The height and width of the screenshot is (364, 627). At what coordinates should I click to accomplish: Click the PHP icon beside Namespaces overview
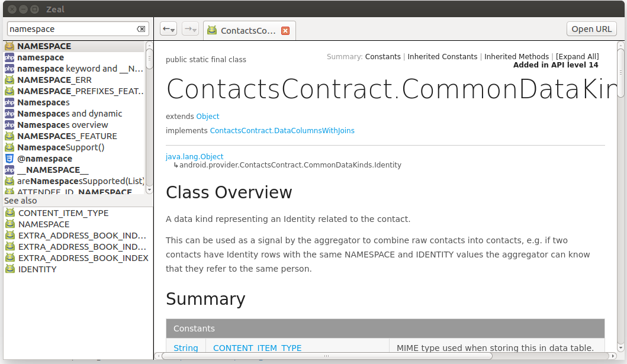pyautogui.click(x=9, y=125)
